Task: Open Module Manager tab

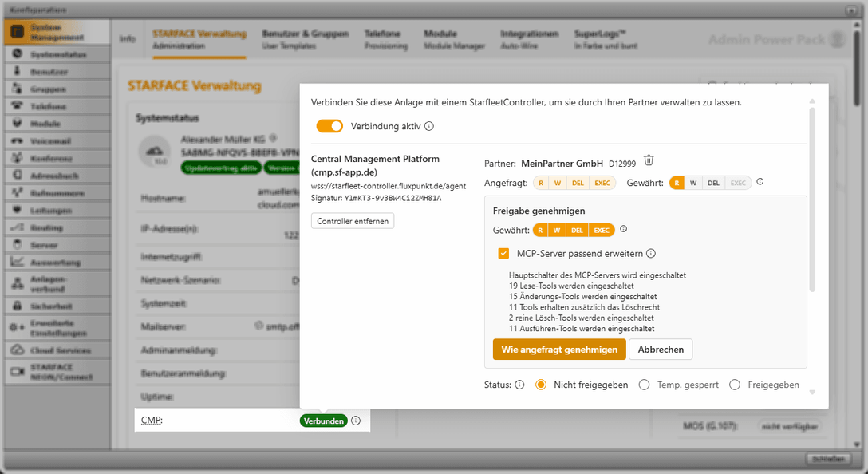Action: coord(454,39)
